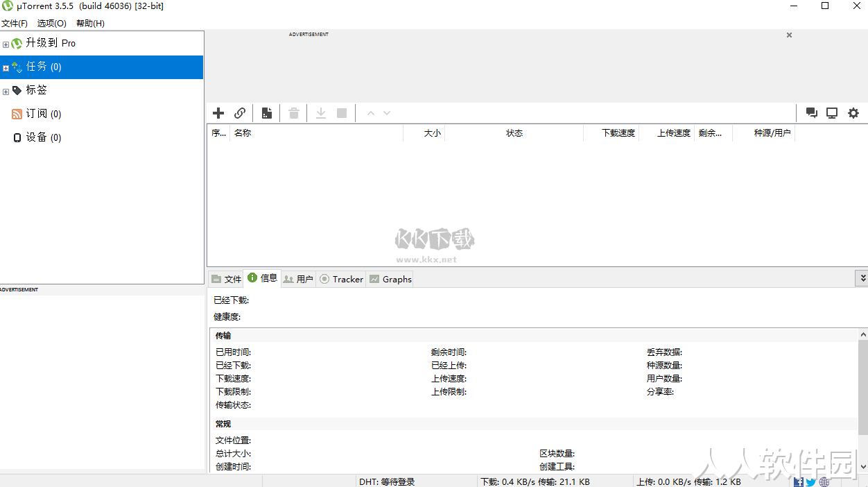Screen dimensions: 868x487
Task: Open Preferences via the gear icon
Action: click(853, 113)
